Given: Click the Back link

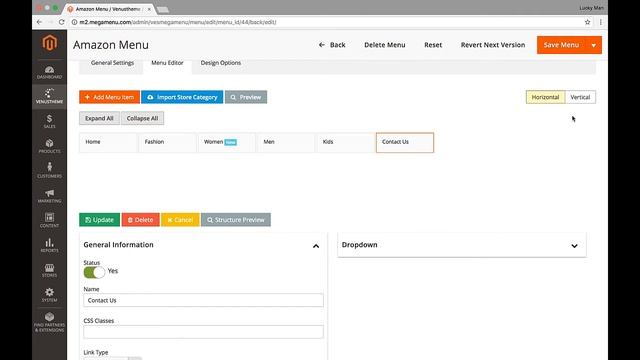Looking at the screenshot, I should coord(332,45).
